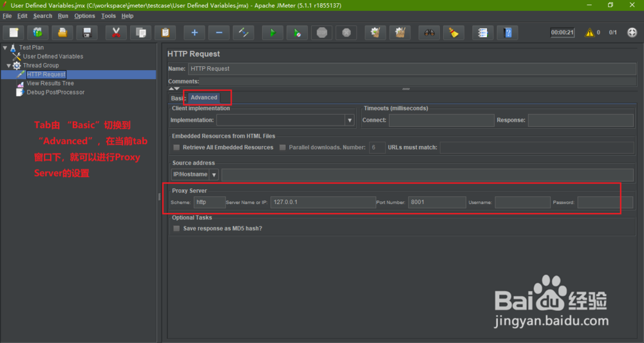Open the Function Helper dialog icon

coord(483,33)
